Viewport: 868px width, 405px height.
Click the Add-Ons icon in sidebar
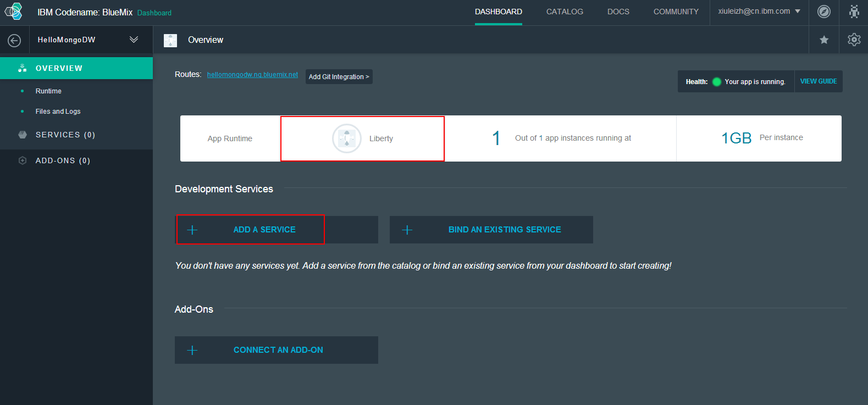[x=23, y=160]
